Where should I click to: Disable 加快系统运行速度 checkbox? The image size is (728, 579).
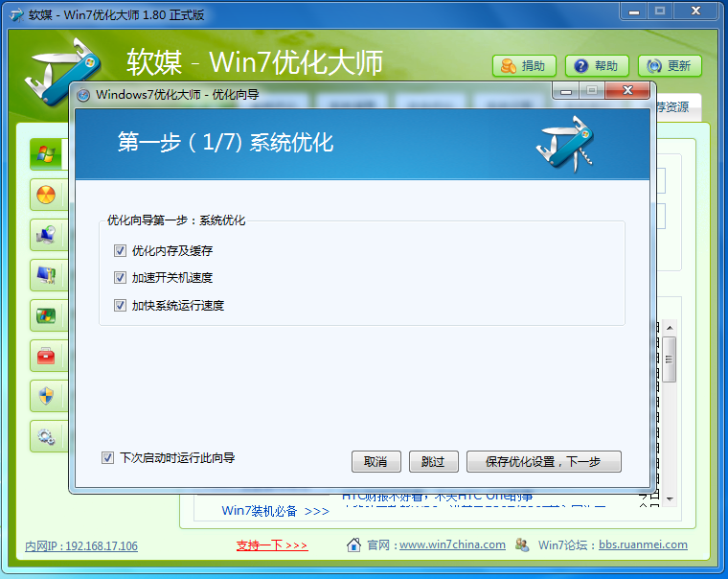pyautogui.click(x=120, y=305)
